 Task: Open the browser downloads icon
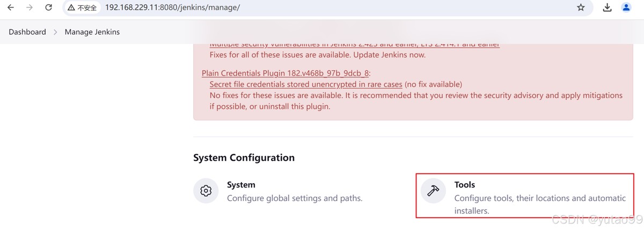click(x=608, y=8)
